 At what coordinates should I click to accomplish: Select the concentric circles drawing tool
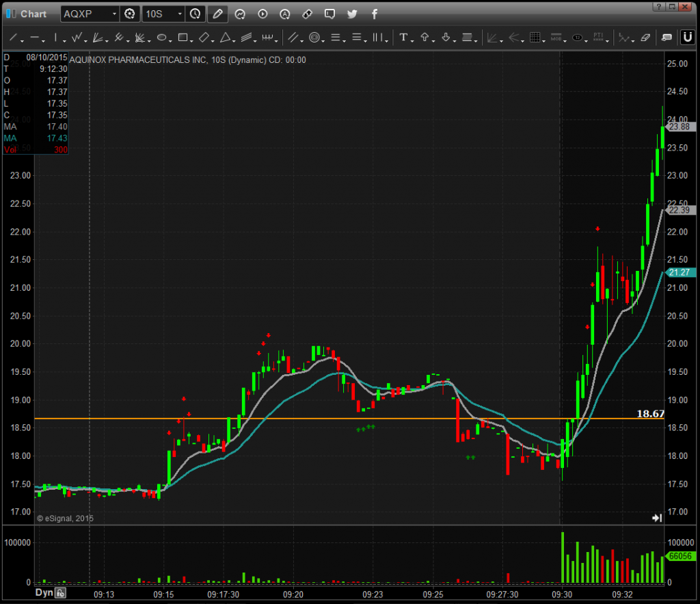tap(314, 38)
